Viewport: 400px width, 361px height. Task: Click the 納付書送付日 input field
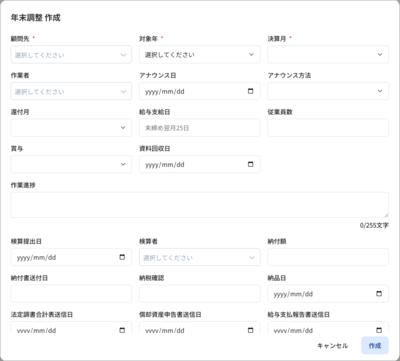[x=71, y=294]
